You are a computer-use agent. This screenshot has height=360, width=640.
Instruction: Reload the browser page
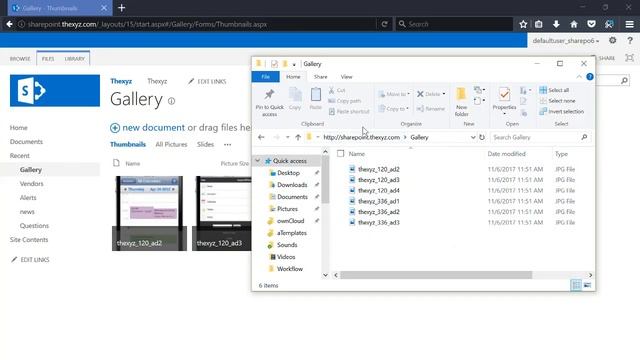(384, 24)
